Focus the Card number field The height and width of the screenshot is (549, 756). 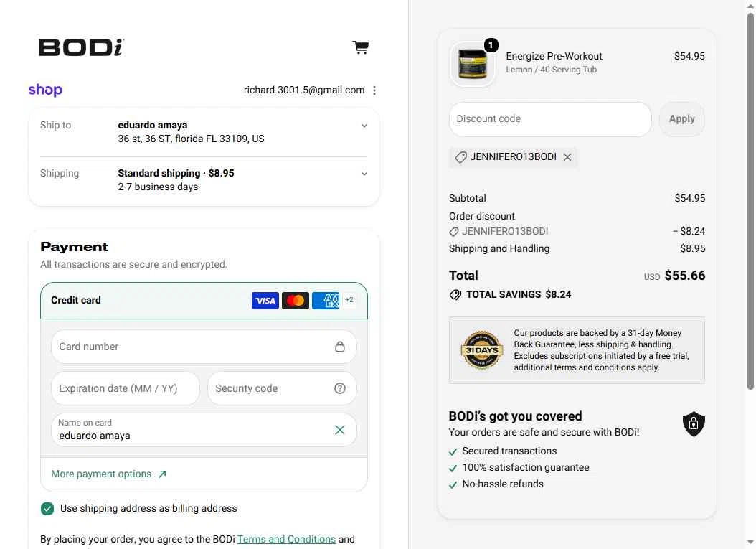tap(204, 347)
